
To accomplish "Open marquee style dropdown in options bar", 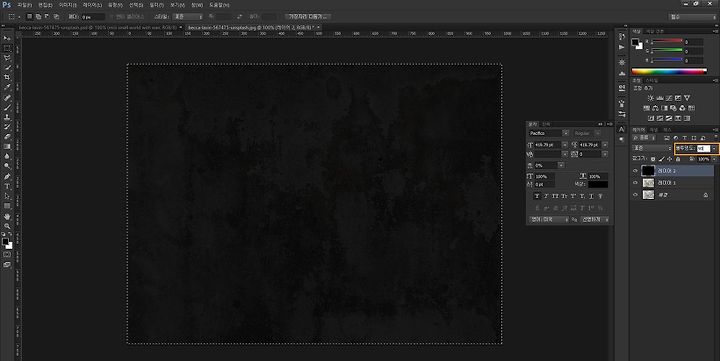I will 188,17.
